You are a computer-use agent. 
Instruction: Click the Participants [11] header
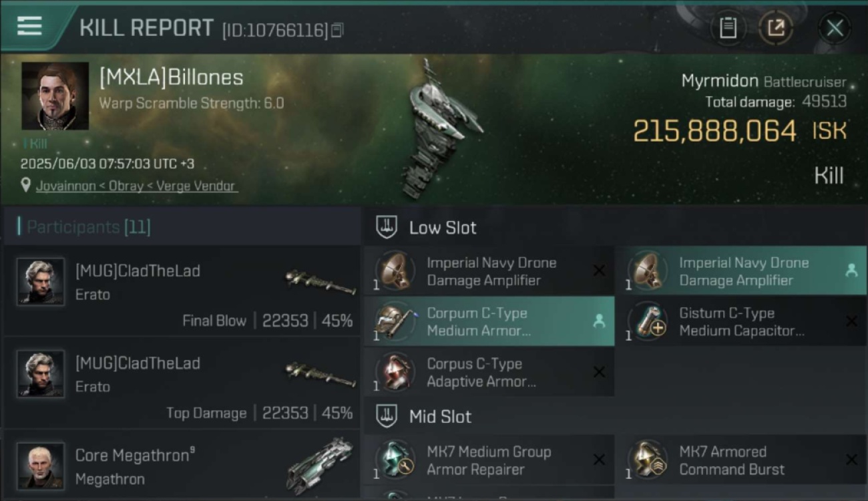coord(88,227)
